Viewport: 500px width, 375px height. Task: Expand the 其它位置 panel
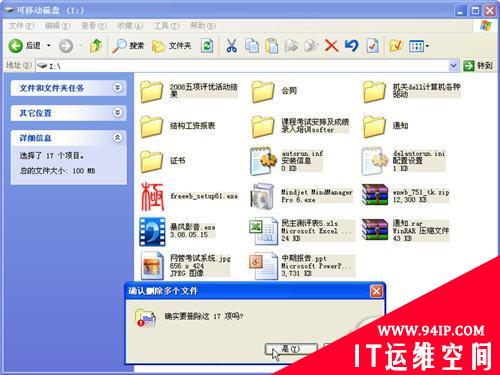[117, 113]
